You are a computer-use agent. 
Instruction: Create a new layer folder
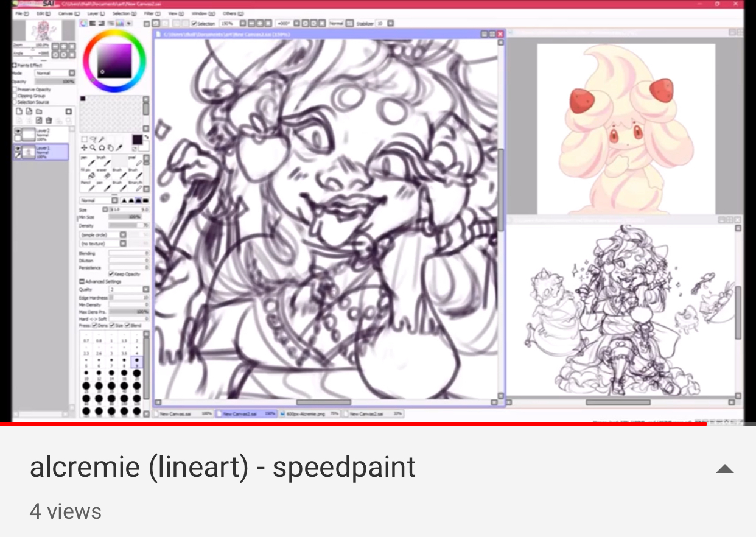[x=39, y=111]
